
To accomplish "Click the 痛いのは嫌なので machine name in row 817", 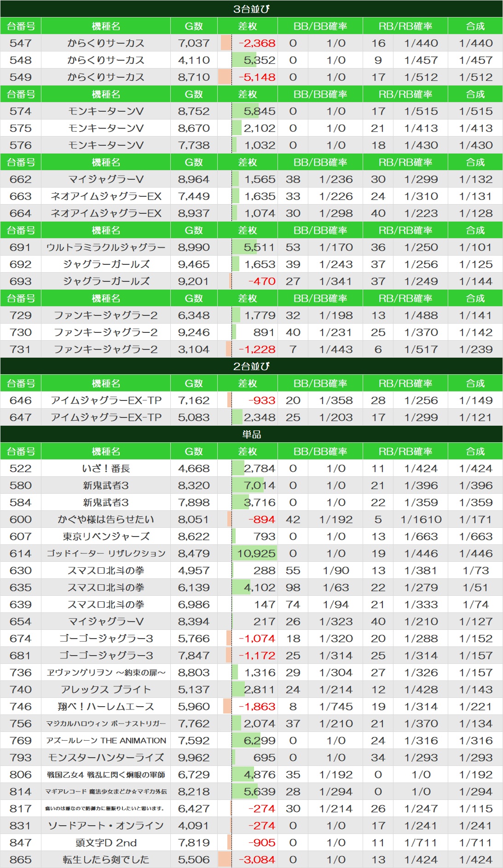I will point(106,809).
